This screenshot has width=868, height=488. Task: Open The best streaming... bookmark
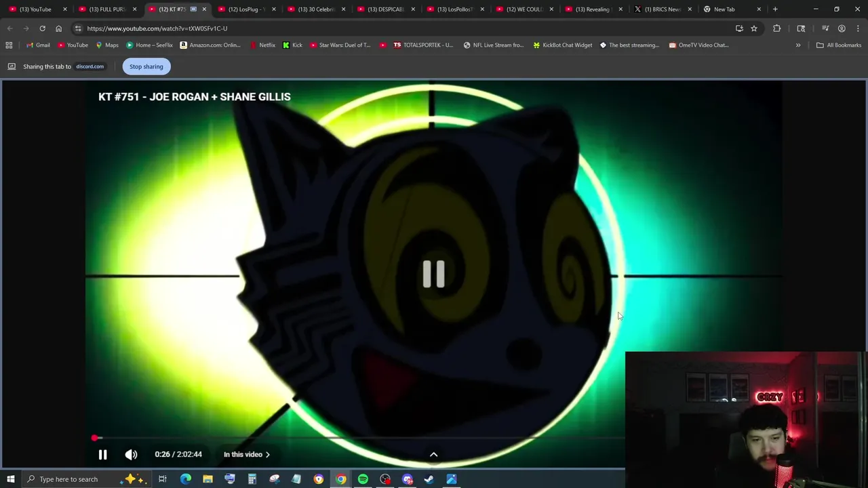[629, 45]
